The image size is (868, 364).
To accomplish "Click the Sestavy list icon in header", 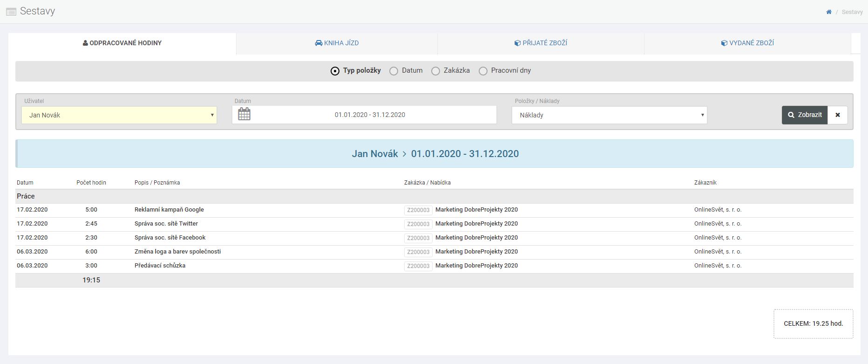I will pyautogui.click(x=11, y=12).
